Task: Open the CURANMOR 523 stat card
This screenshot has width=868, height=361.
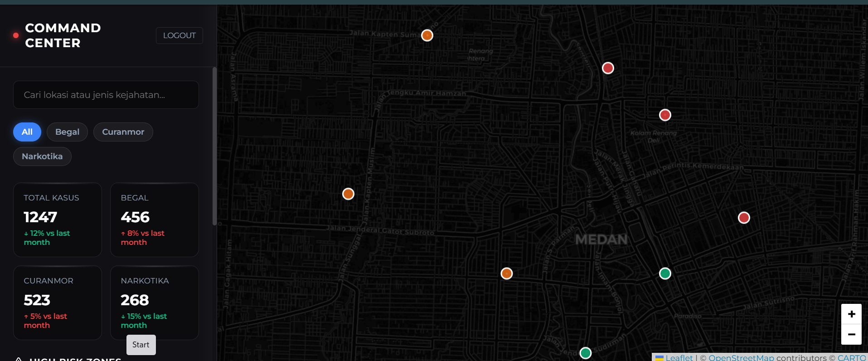Action: (58, 303)
